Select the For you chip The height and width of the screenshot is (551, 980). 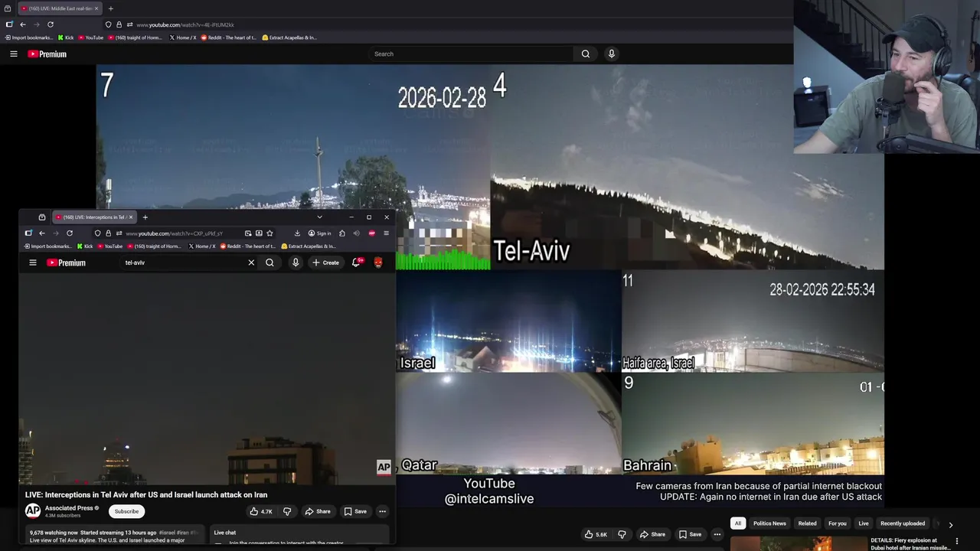point(838,523)
